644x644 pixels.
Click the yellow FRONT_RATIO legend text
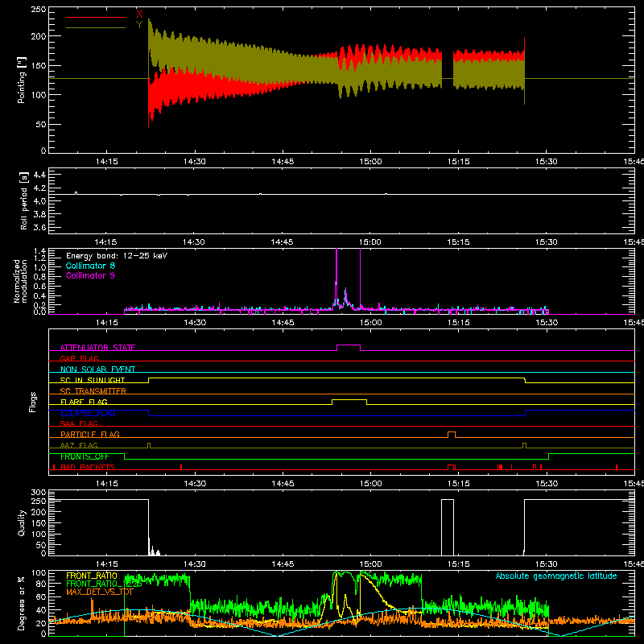[x=92, y=576]
